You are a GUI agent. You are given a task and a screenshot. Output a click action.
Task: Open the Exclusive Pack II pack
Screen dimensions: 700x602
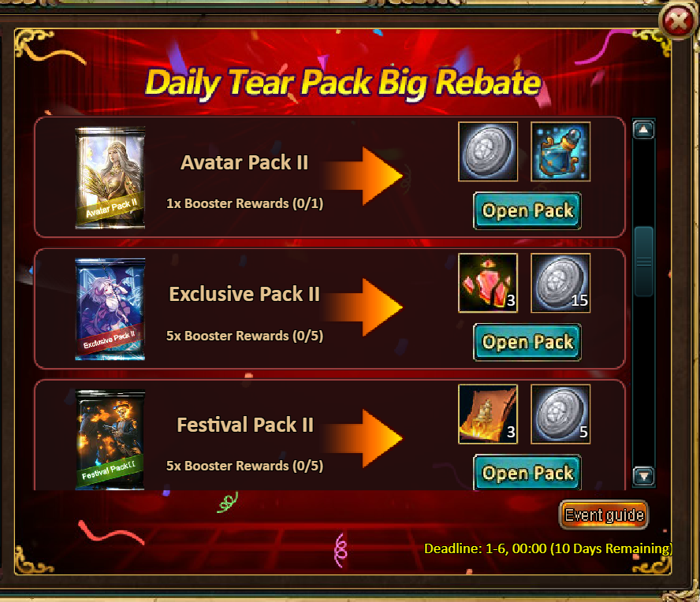[x=527, y=342]
